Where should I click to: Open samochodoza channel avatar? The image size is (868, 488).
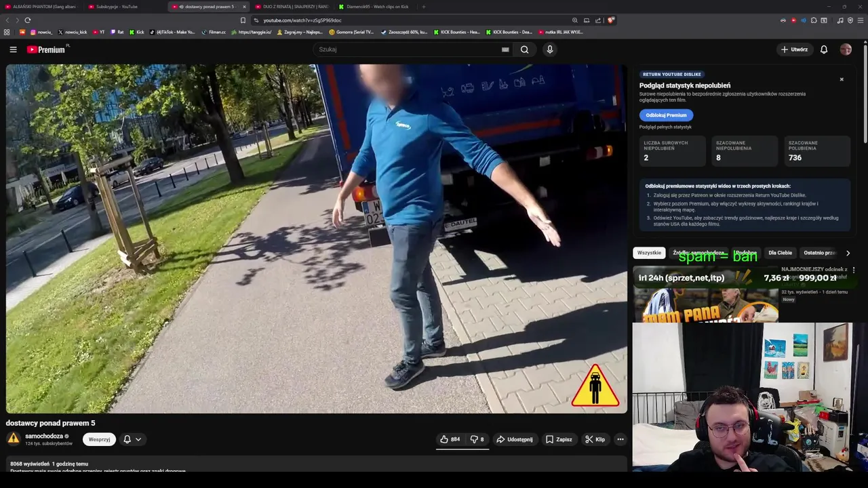coord(14,439)
